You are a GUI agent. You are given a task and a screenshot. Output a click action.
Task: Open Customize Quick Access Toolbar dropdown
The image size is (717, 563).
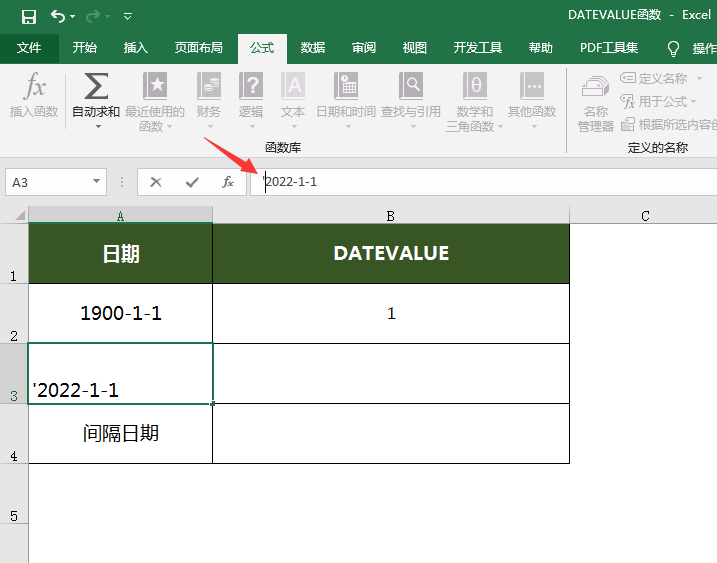pos(128,17)
